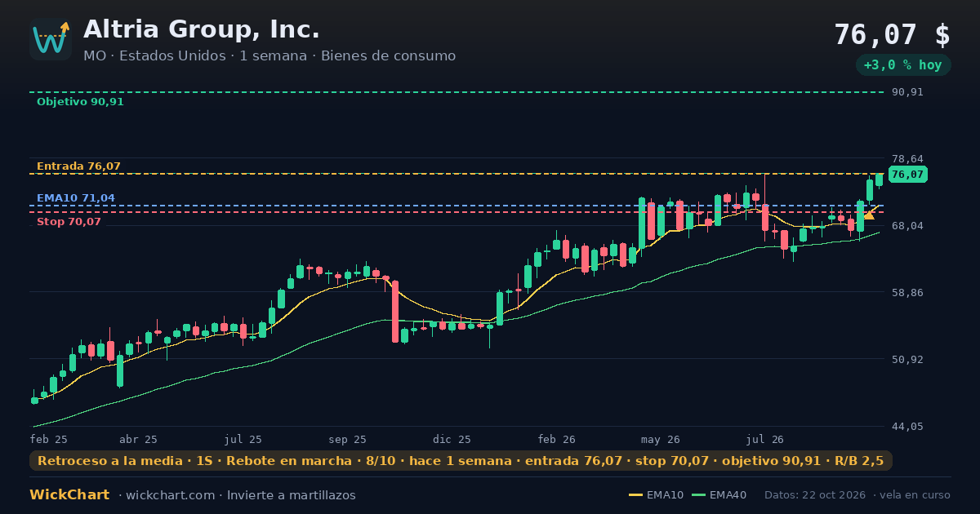Click the wickchart.com footer link
Image resolution: width=980 pixels, height=514 pixels.
(x=171, y=495)
